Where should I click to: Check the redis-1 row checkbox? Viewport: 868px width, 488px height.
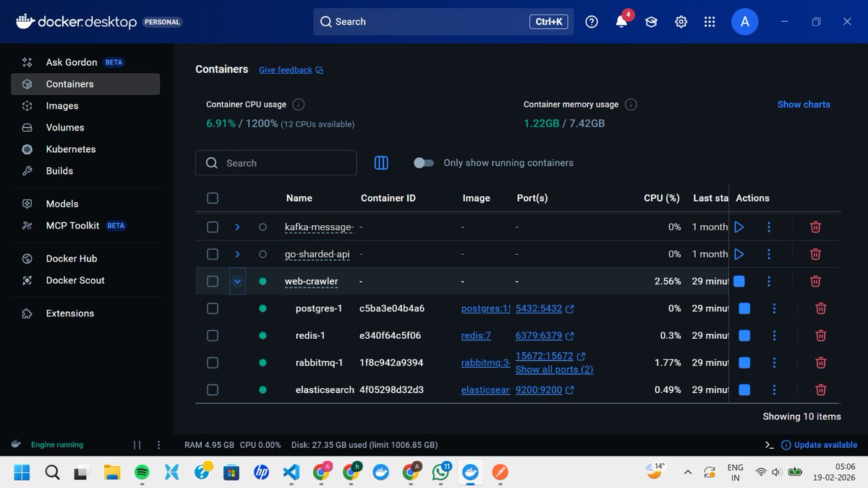(x=213, y=335)
